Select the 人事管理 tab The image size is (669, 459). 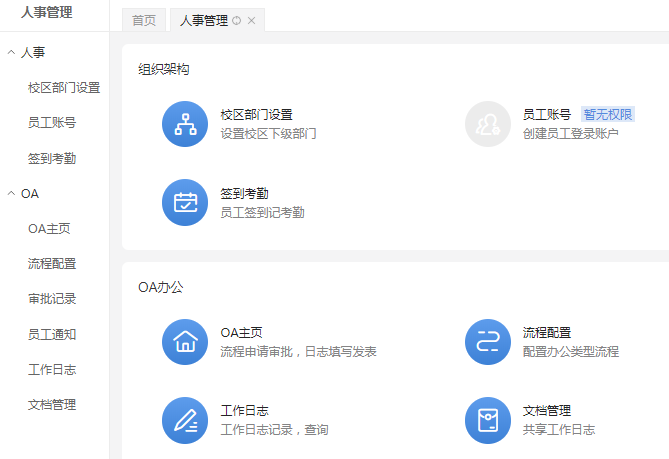204,21
